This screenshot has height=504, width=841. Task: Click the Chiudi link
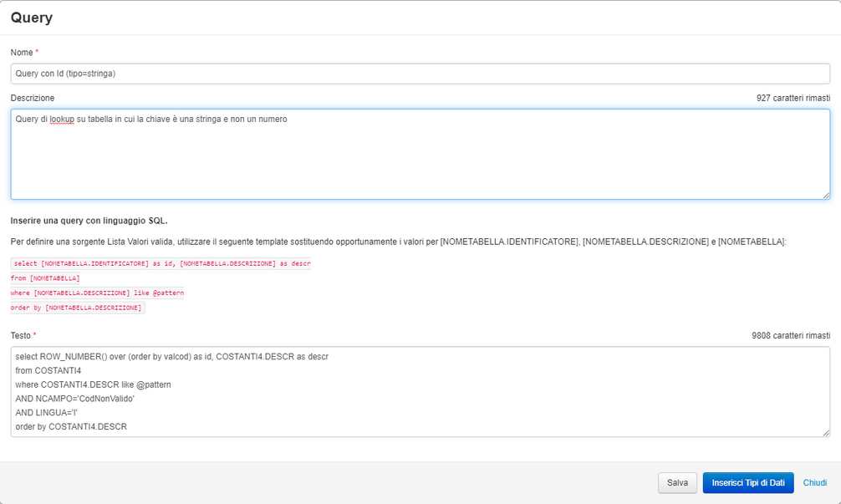coord(814,482)
